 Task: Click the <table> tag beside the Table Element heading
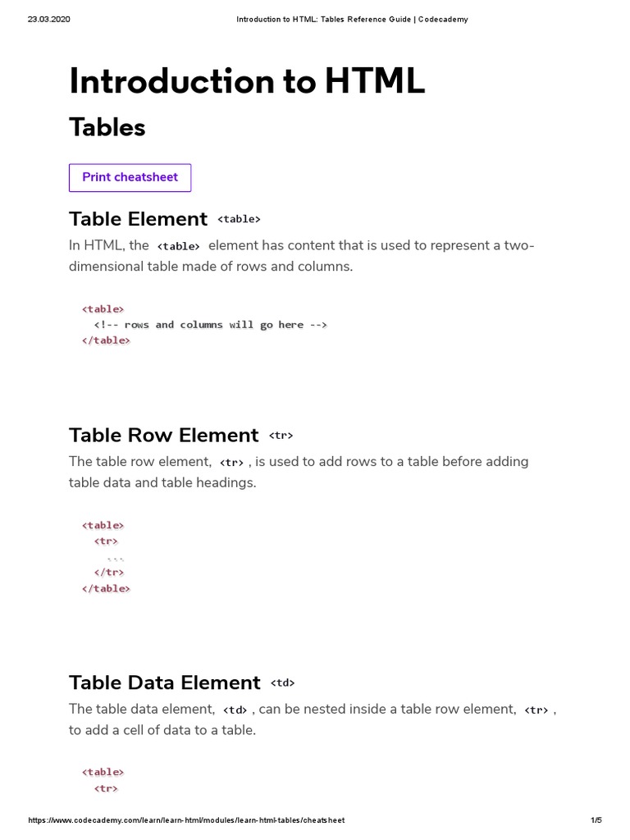coord(239,220)
